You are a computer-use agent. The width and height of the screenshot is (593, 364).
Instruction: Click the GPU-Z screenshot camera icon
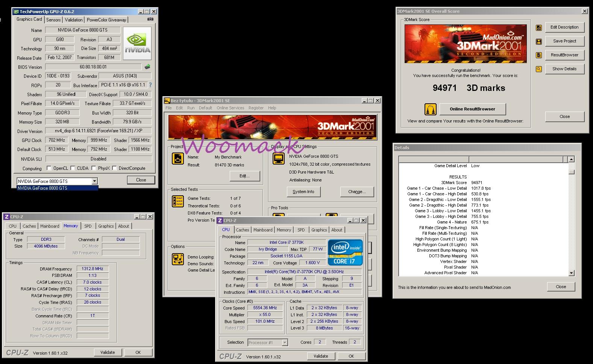(150, 19)
